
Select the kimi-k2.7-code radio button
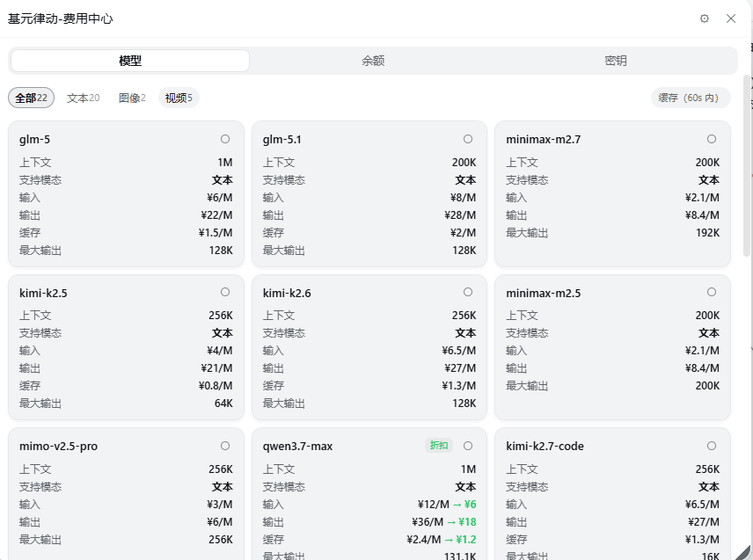coord(712,446)
